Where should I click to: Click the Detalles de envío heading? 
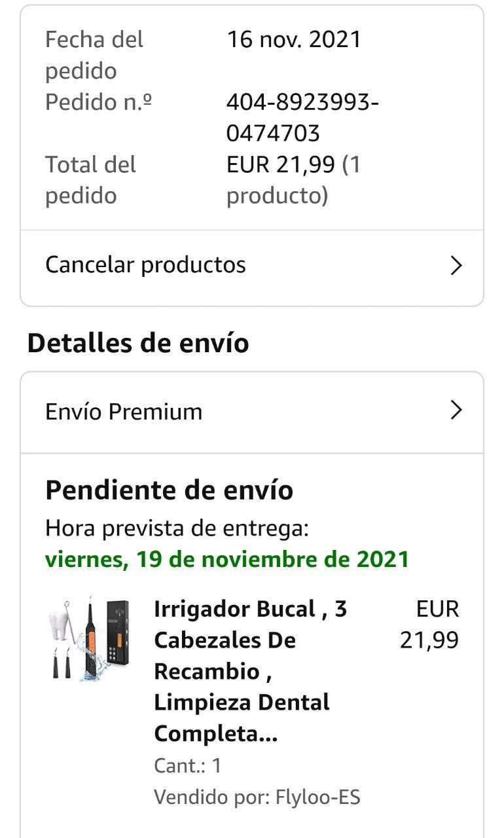138,343
